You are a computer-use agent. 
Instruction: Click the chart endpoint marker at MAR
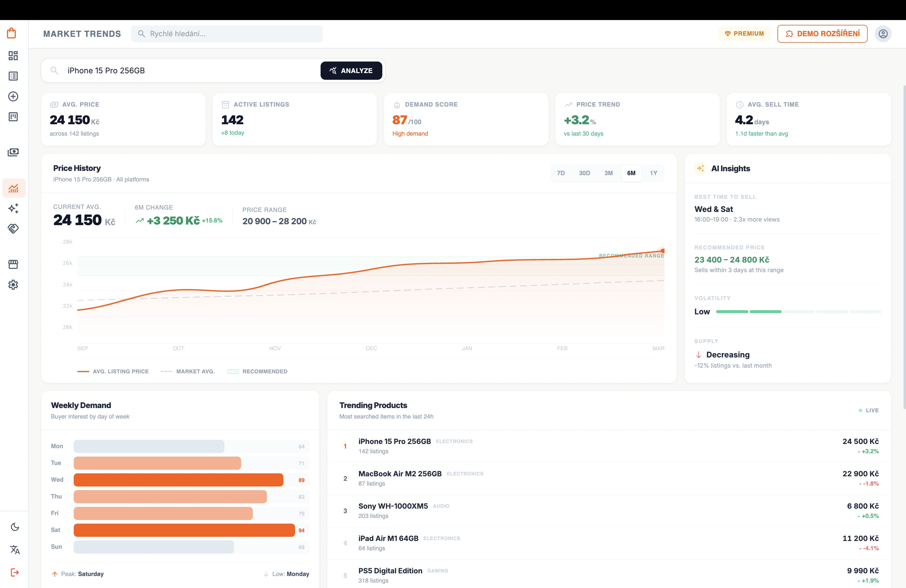[663, 251]
